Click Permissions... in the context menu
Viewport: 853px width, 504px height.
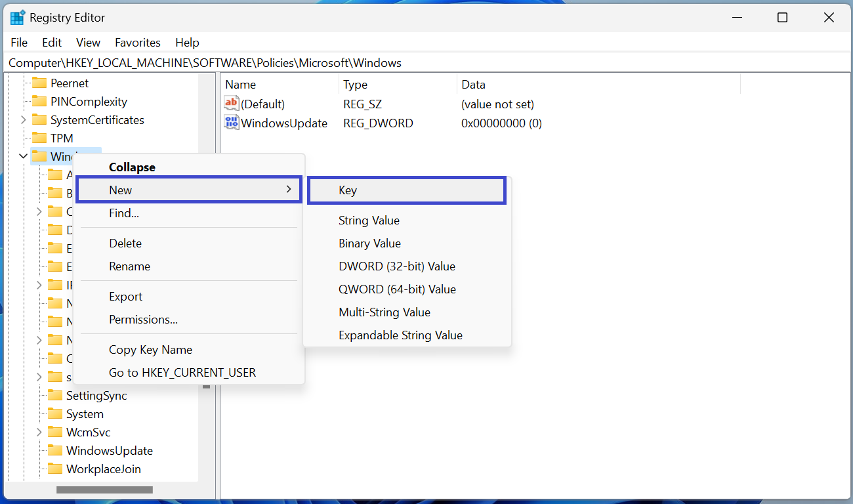tap(143, 320)
